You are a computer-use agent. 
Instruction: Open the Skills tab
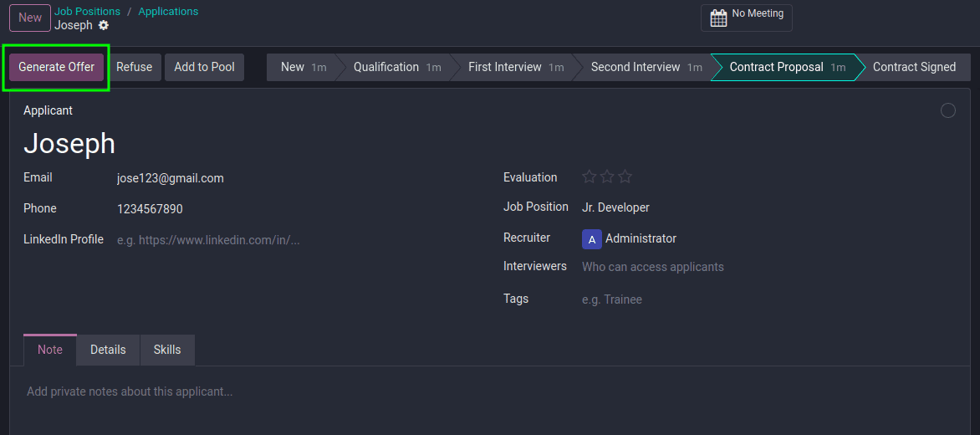(x=167, y=350)
